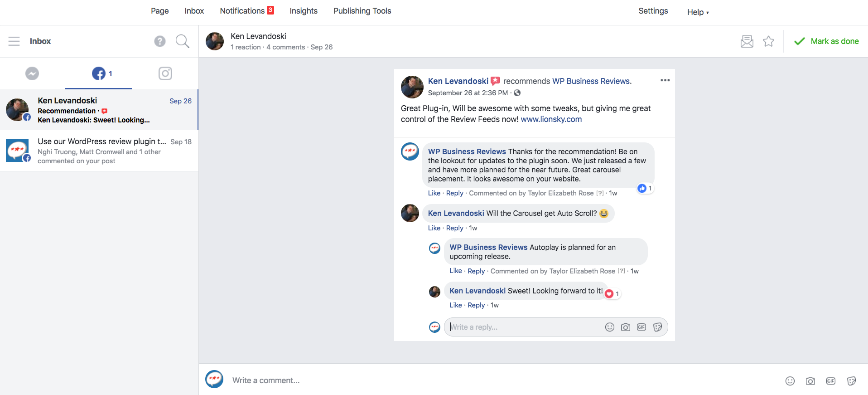Star the Ken Levandoski conversation
This screenshot has height=395, width=868.
[x=769, y=41]
